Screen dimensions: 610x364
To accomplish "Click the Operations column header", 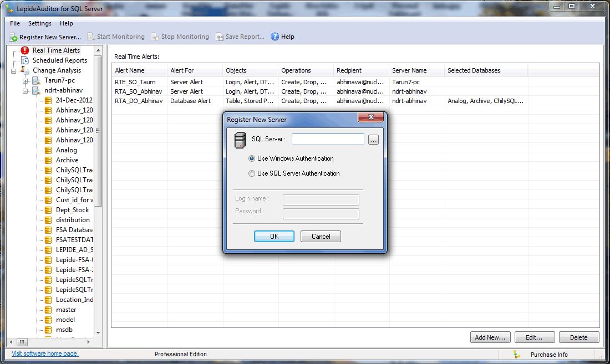I will pyautogui.click(x=306, y=70).
